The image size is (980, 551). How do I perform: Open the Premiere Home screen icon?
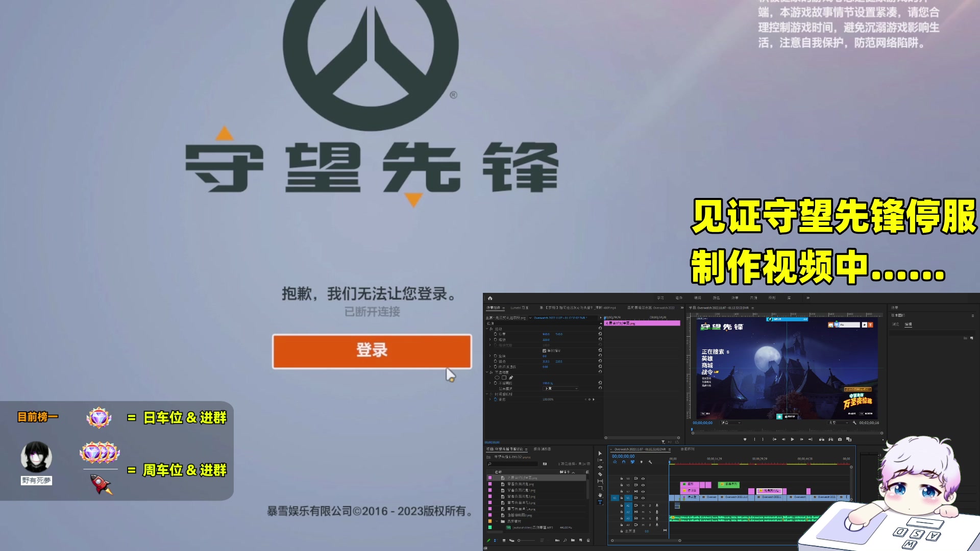(490, 298)
